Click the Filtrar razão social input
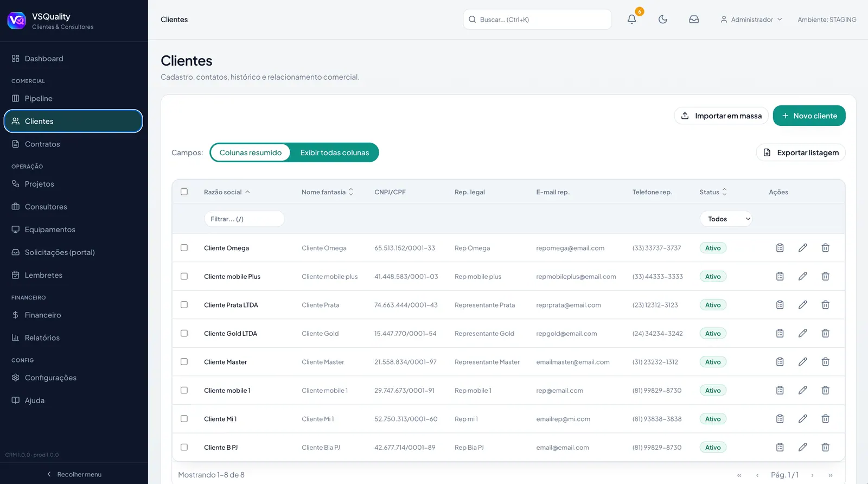868x484 pixels. tap(244, 219)
